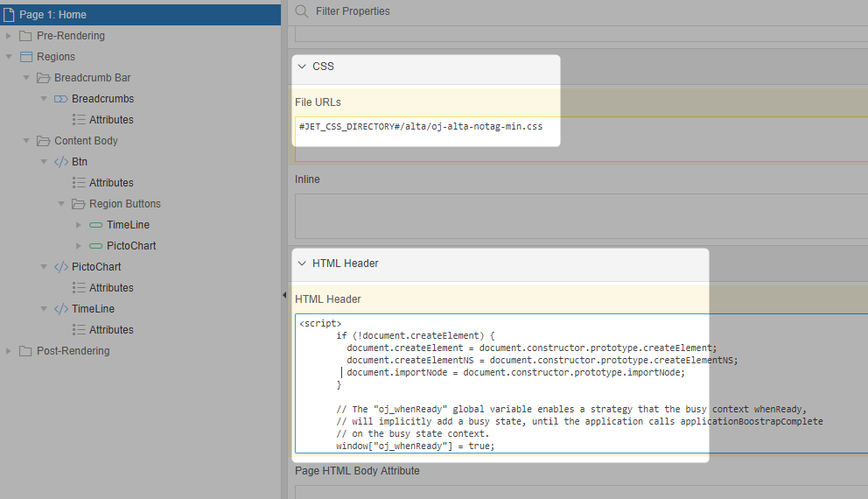Click the panel splitter collapse arrow

point(283,296)
